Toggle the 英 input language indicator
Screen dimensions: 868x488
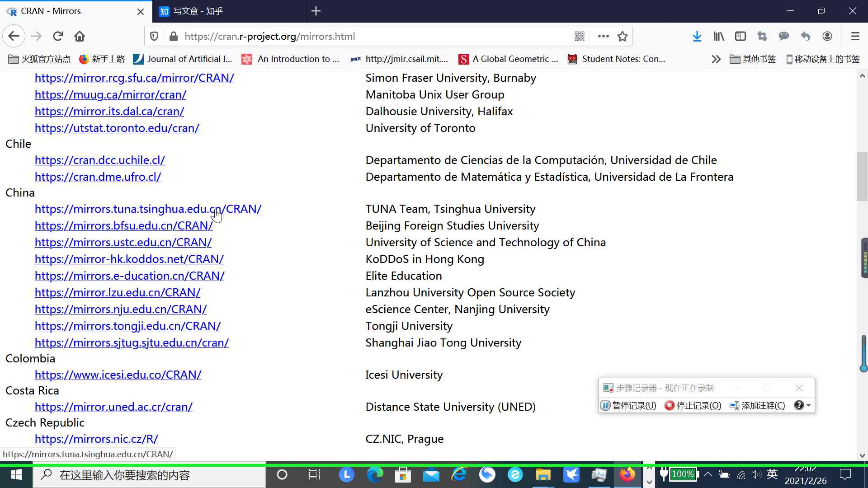(772, 474)
